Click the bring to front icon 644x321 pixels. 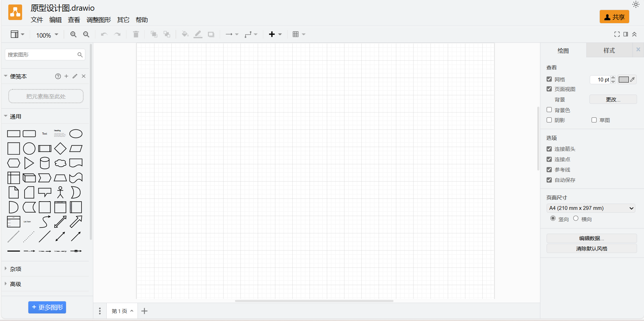[154, 34]
